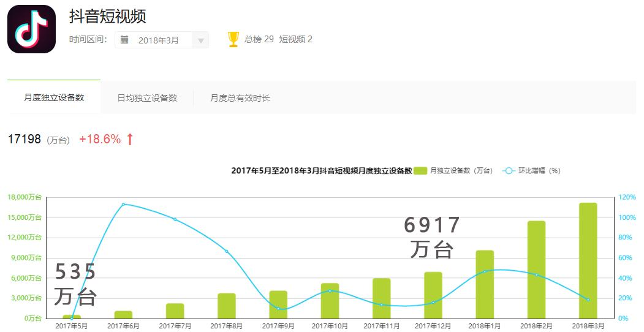Viewport: 644px width, 332px height.
Task: Click the 2017年5月 x-axis label
Action: pyautogui.click(x=72, y=326)
